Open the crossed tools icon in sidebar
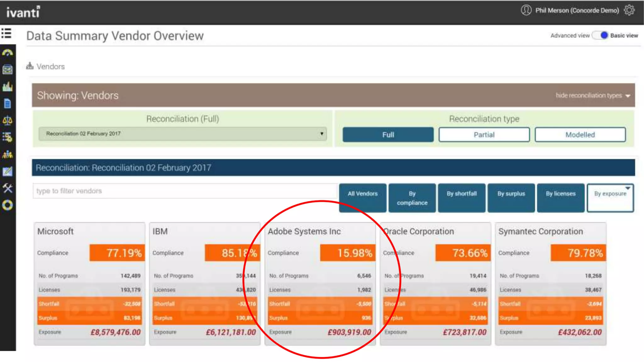The image size is (644, 362). pyautogui.click(x=7, y=188)
